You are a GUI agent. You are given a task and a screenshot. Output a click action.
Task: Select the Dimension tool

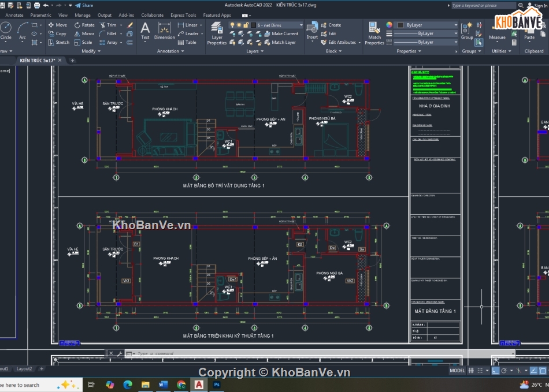pyautogui.click(x=164, y=31)
